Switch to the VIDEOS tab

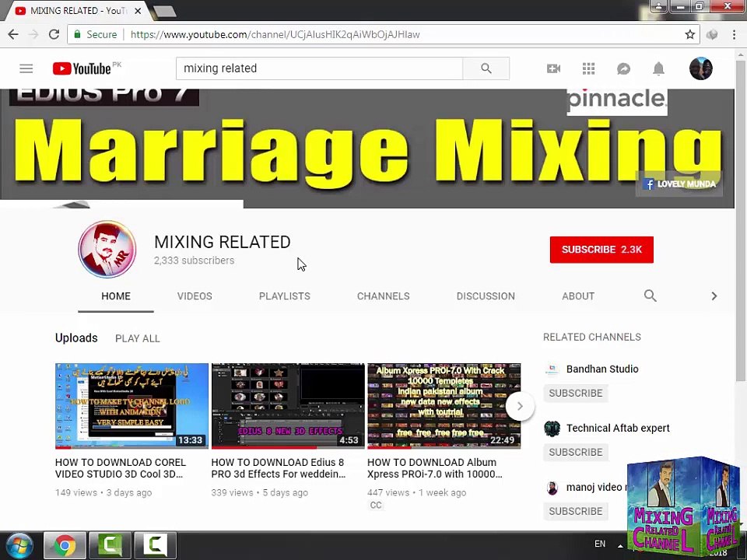click(195, 296)
